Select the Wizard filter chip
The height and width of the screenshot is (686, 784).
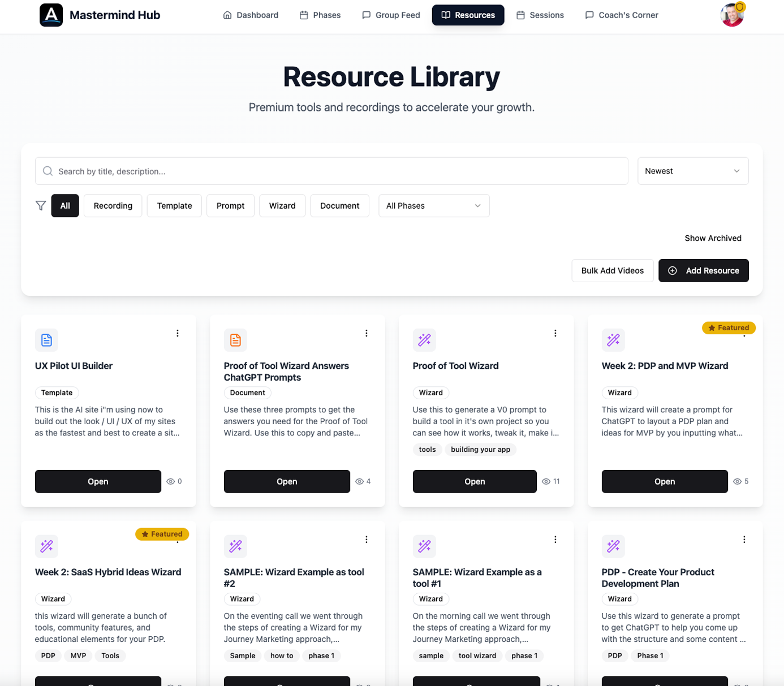(x=282, y=205)
